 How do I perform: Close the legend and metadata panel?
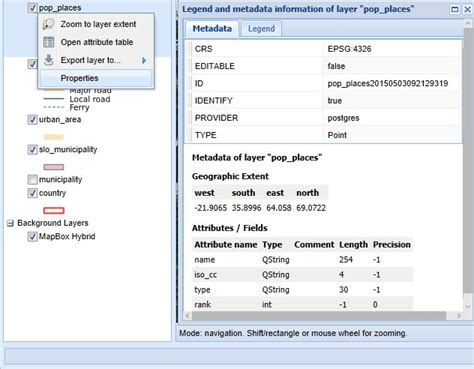(x=467, y=9)
